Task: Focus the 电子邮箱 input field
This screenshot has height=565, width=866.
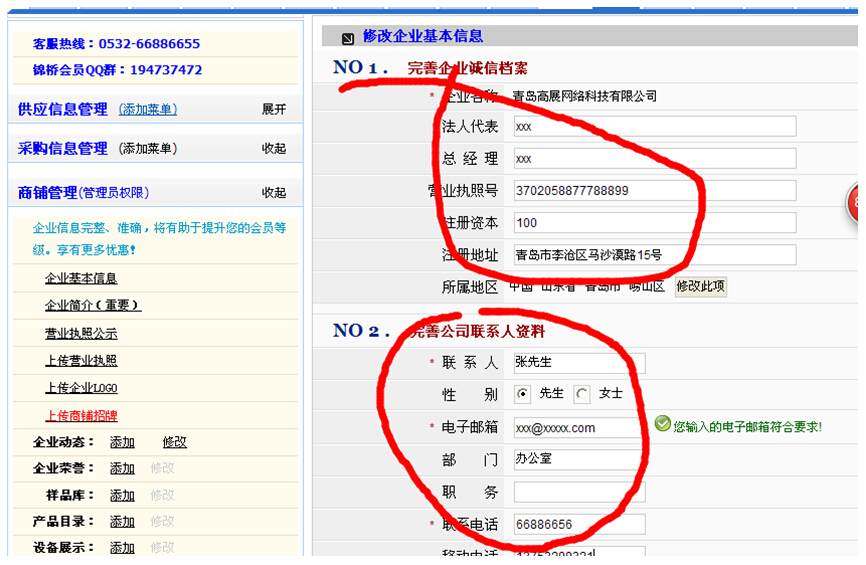Action: (x=576, y=428)
